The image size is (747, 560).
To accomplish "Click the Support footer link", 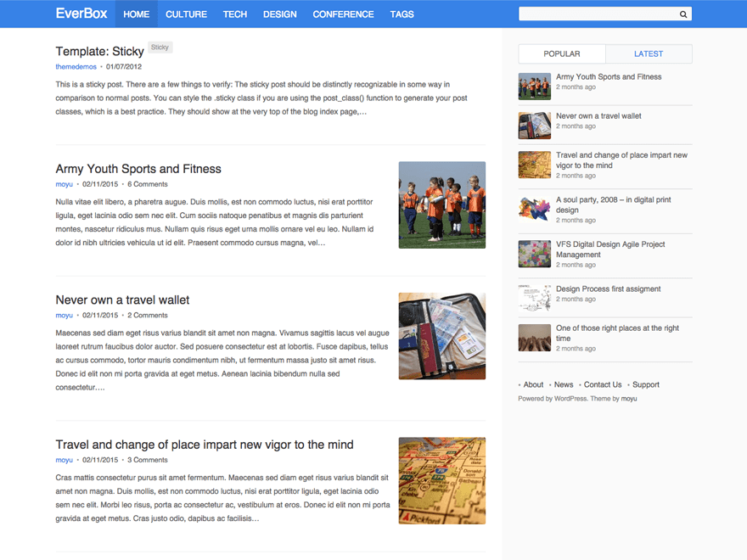I will 646,384.
